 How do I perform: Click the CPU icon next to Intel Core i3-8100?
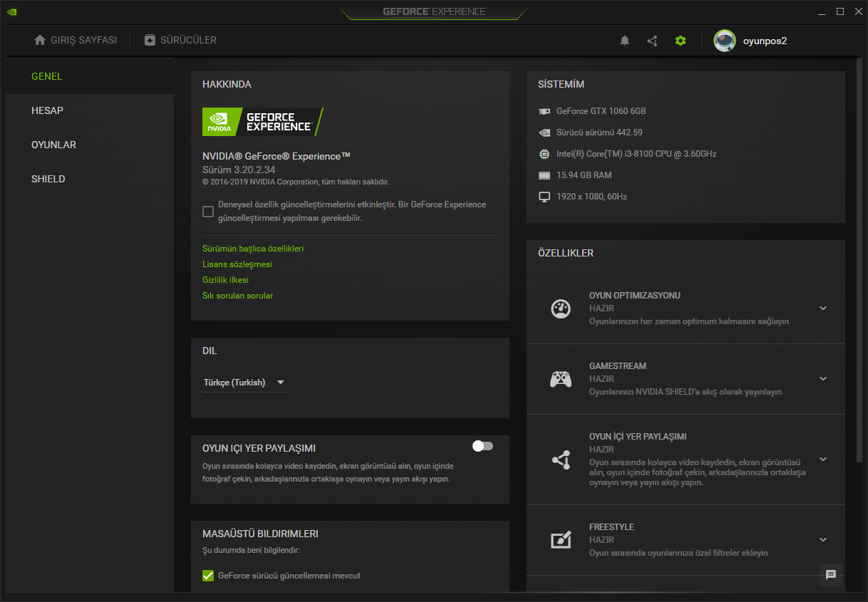[x=544, y=154]
